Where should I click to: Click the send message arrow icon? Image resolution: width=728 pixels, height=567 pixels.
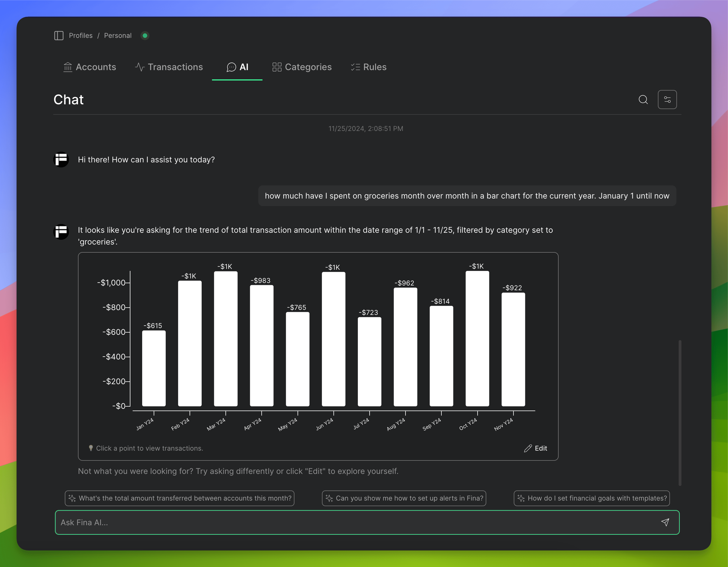(x=665, y=522)
